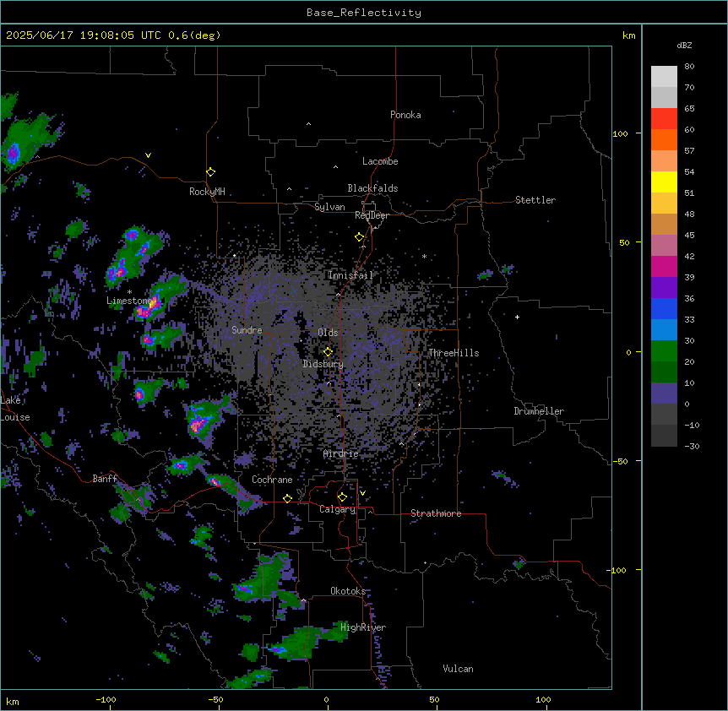
Task: Click the km unit label at top right
Action: [629, 35]
